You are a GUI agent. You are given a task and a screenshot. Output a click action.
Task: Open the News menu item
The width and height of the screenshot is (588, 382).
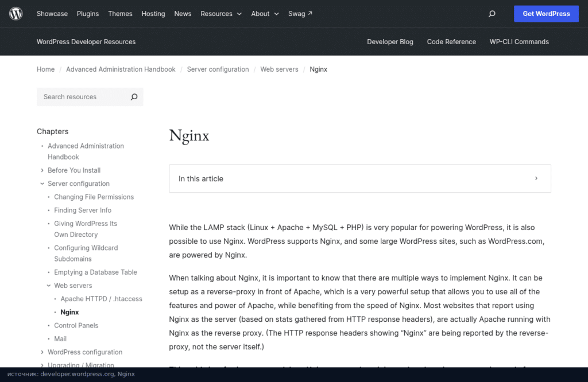point(183,14)
